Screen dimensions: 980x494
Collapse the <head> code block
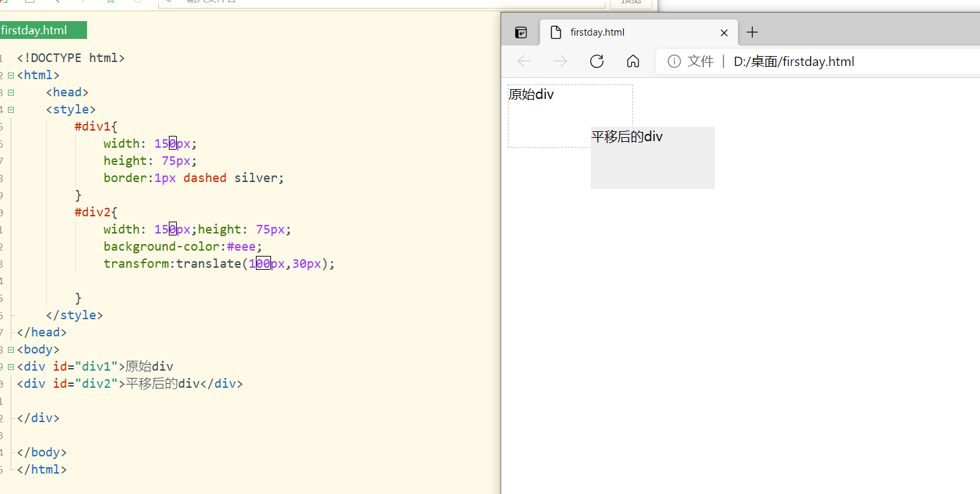11,92
